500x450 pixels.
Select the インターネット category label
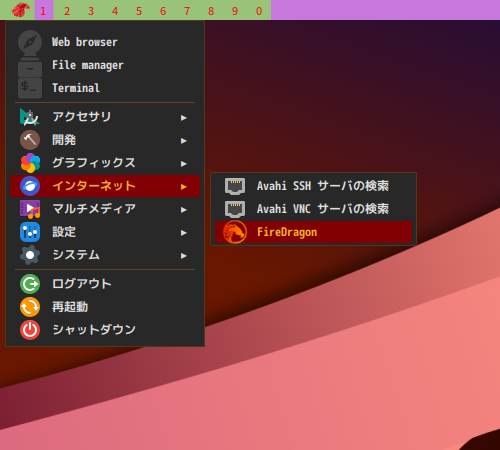94,186
